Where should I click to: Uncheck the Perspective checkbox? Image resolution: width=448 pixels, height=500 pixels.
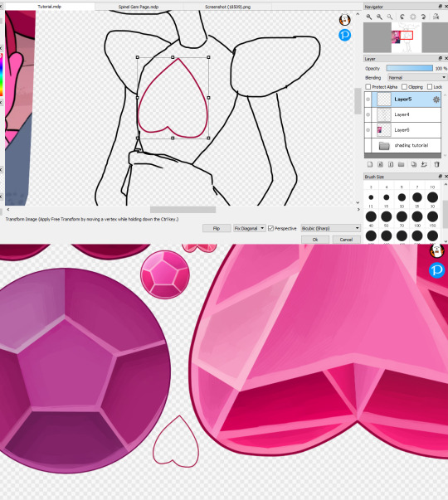pos(270,228)
